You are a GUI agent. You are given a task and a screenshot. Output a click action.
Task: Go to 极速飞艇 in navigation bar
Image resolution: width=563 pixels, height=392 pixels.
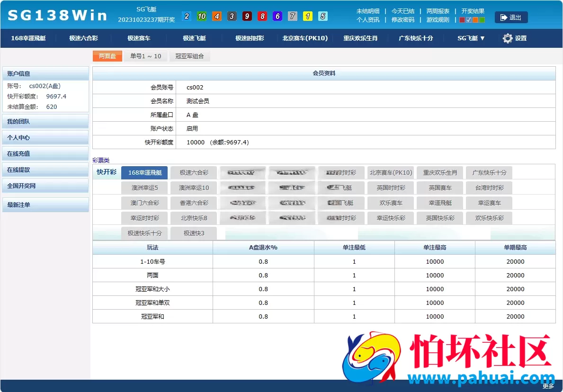click(194, 38)
